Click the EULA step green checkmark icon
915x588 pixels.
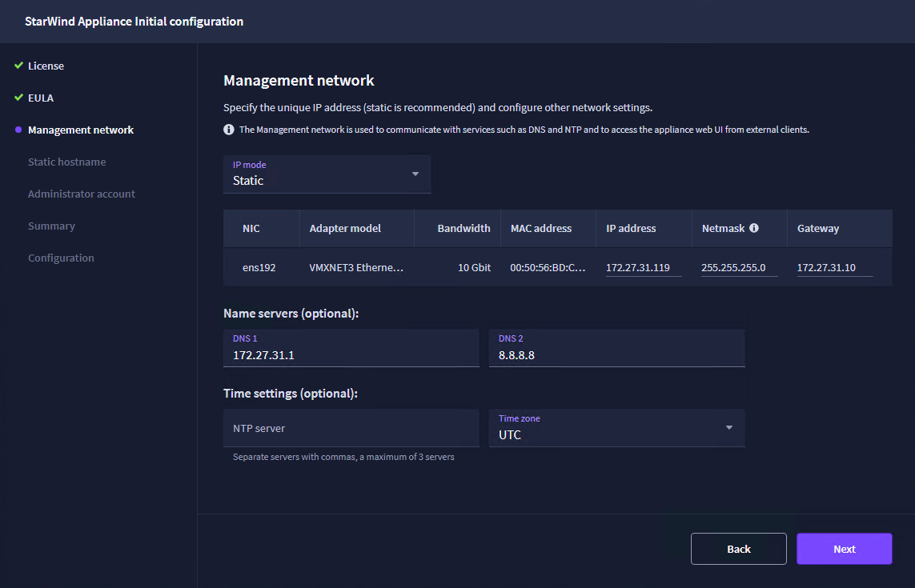(18, 98)
